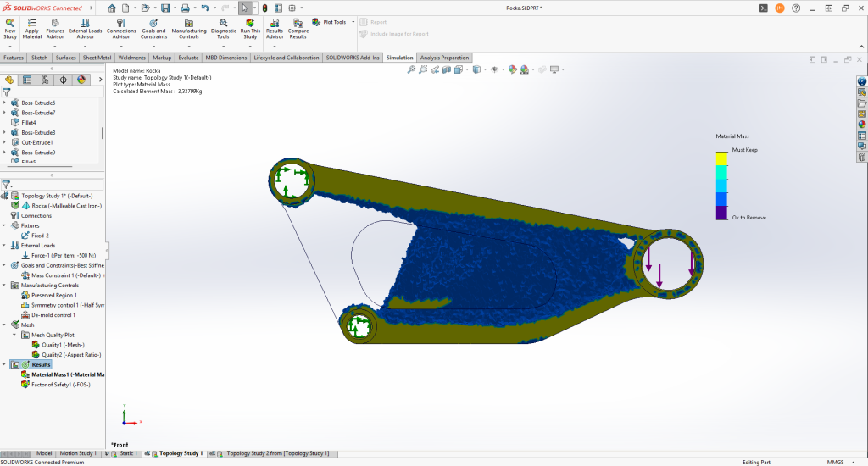This screenshot has width=868, height=466.
Task: Open Topology Study 2 bottom tab
Action: click(273, 453)
